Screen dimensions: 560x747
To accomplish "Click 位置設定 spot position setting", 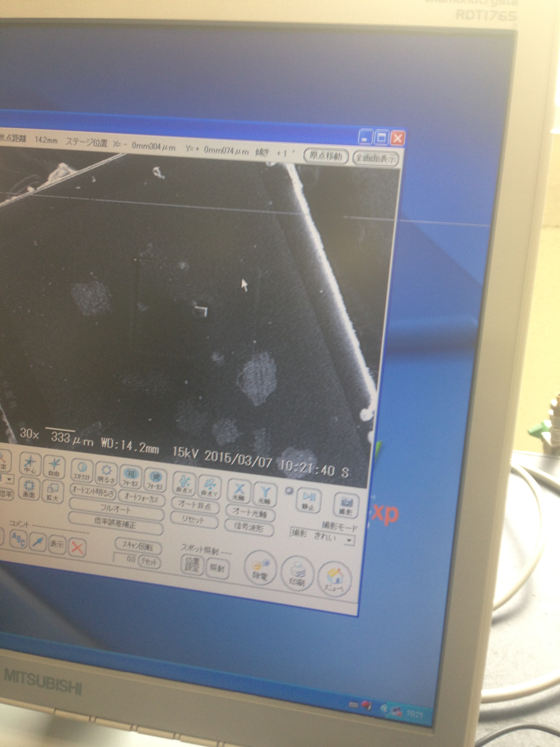I will click(x=192, y=565).
